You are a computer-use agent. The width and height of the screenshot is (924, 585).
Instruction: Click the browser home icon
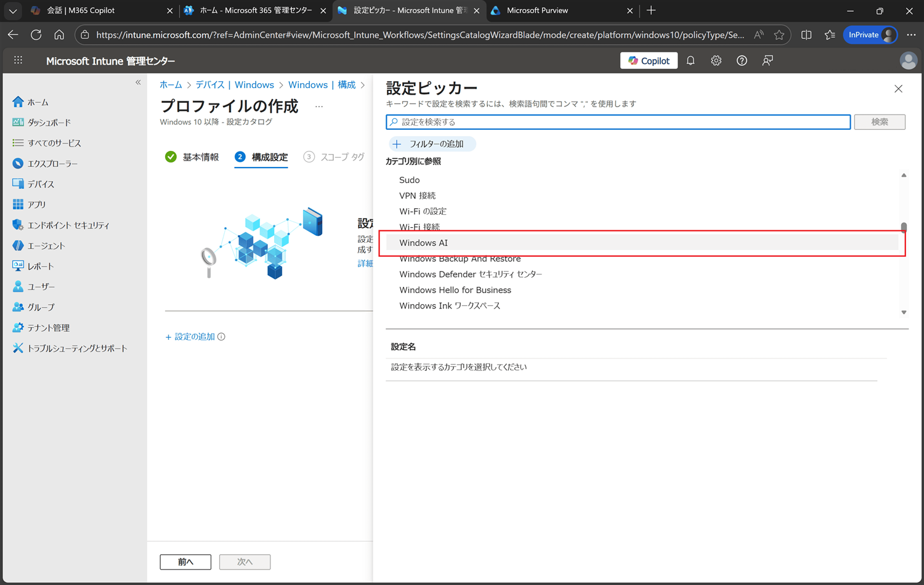coord(59,35)
